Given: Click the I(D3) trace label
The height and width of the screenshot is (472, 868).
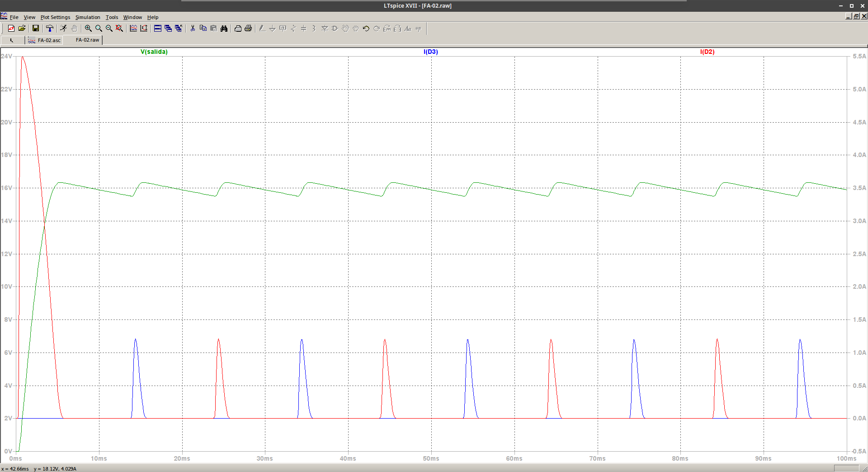Looking at the screenshot, I should coord(430,52).
